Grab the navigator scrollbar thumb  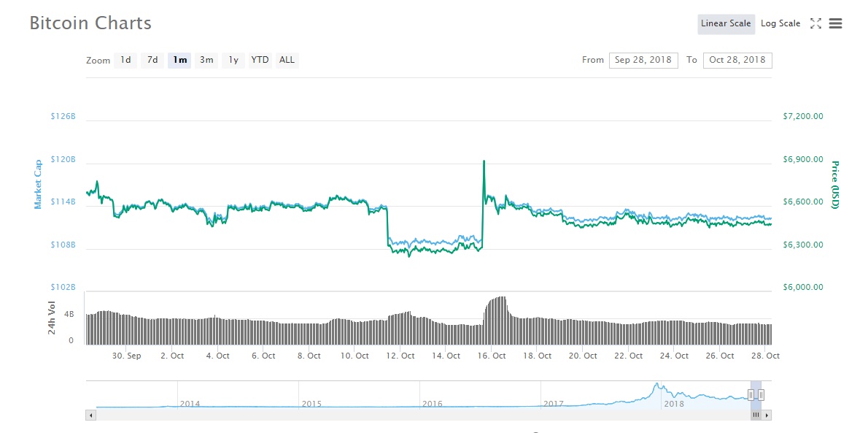756,415
